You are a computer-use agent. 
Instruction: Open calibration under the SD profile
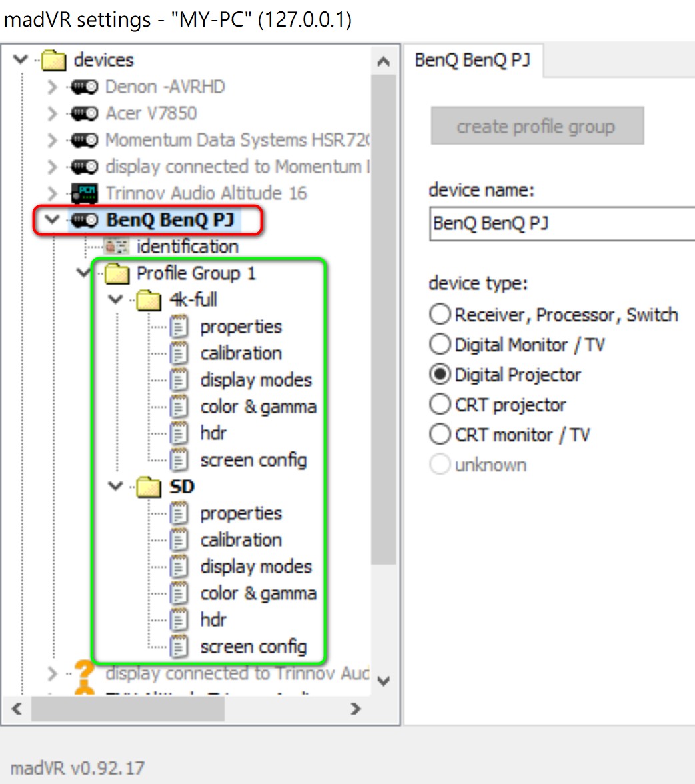(x=241, y=540)
